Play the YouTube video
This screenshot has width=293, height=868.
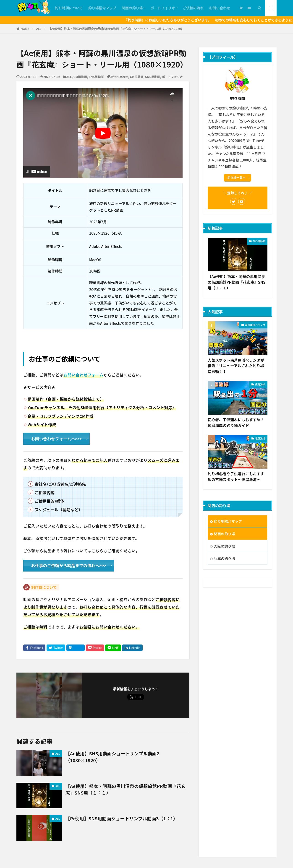point(103,133)
